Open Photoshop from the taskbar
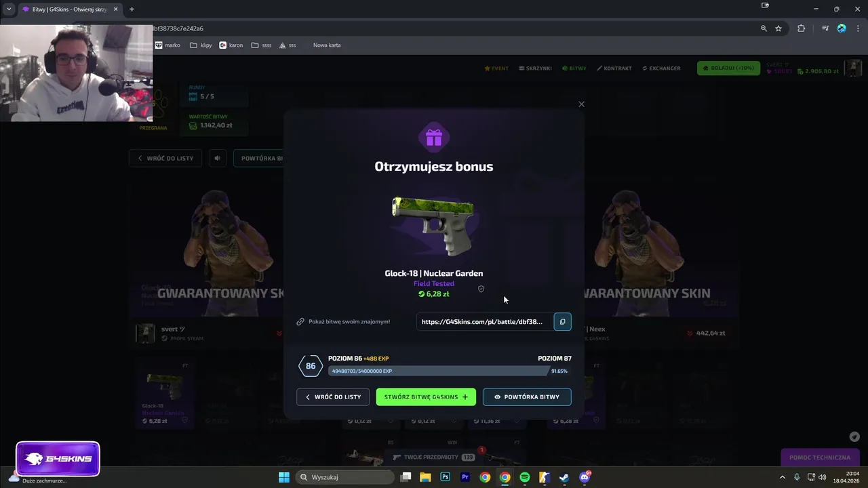Viewport: 868px width, 488px height. 445,477
